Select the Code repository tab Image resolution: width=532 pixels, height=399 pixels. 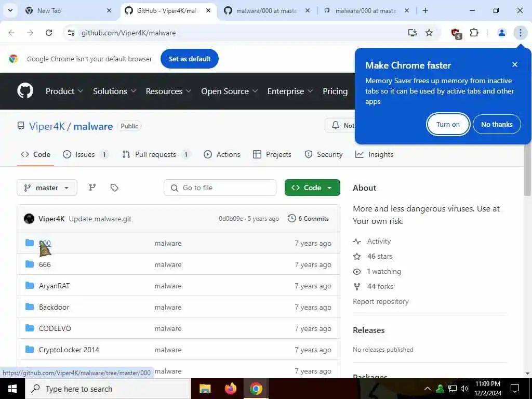(36, 154)
